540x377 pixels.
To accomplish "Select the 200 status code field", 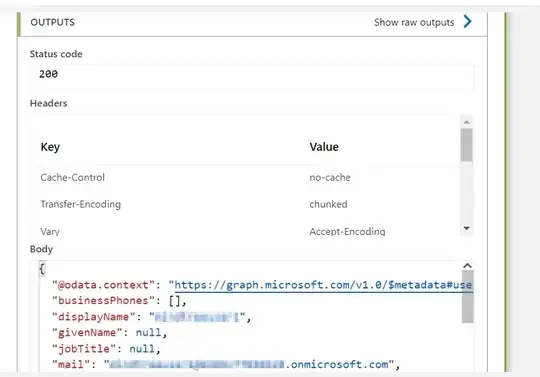I will pyautogui.click(x=252, y=74).
